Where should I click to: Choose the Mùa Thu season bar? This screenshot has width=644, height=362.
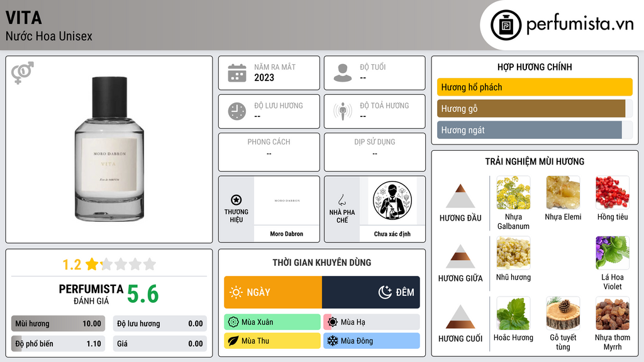tap(272, 341)
